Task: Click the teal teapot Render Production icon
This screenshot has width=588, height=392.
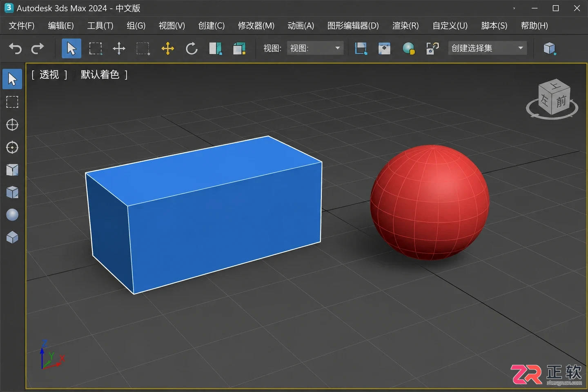Action: pos(408,49)
